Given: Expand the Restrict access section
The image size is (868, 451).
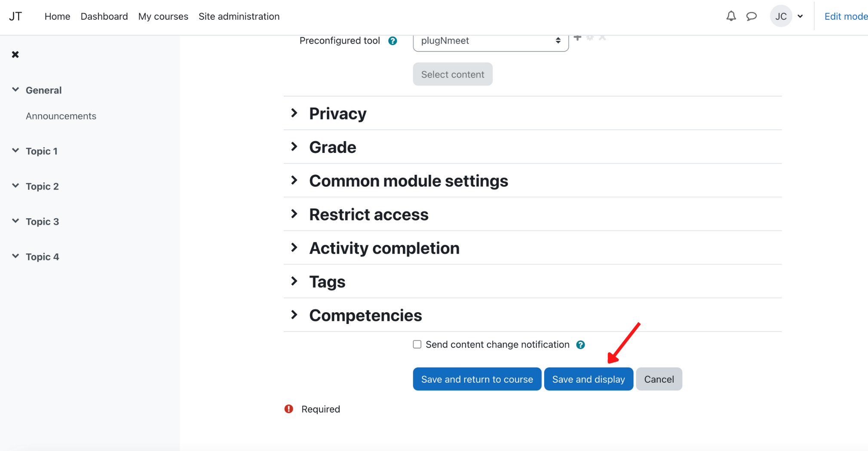Looking at the screenshot, I should (x=368, y=214).
